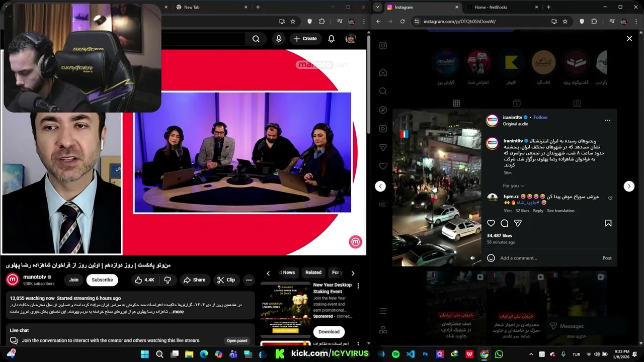Expand the For you comments filter
Image resolution: width=644 pixels, height=362 pixels.
(x=513, y=186)
